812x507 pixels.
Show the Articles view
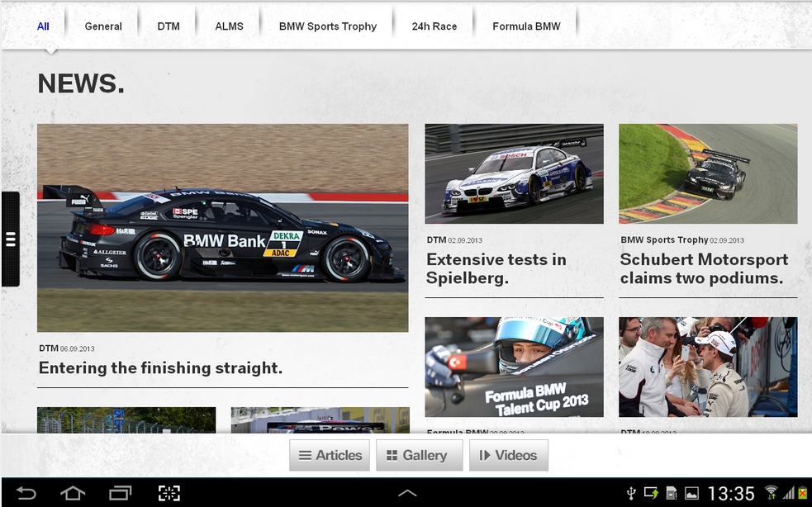coord(330,455)
